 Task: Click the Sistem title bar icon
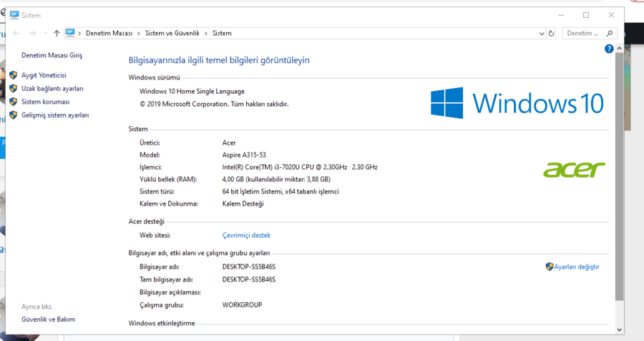click(14, 15)
